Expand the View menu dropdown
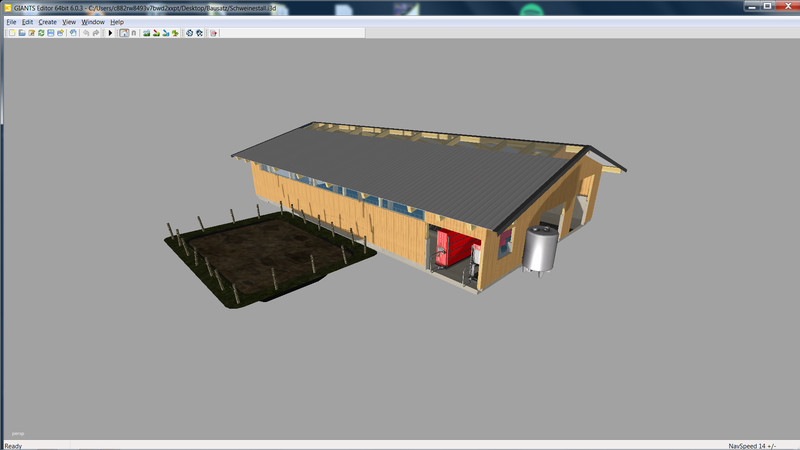The image size is (800, 450). [69, 21]
